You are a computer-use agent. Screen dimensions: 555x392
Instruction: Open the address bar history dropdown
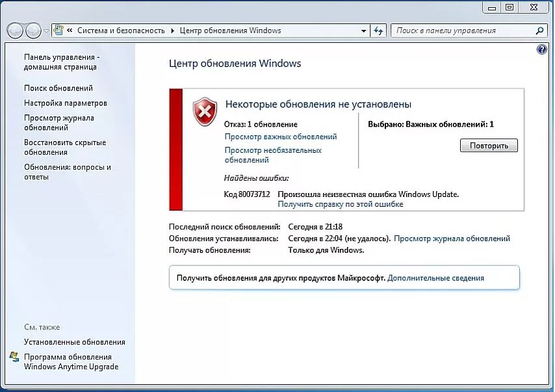point(363,31)
